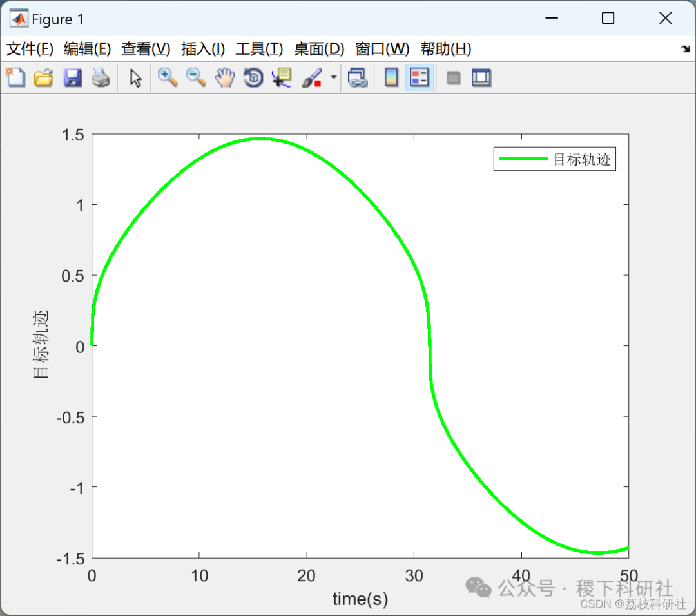Activate the Zoom In magnifier tool
Screen dimensions: 696x616
coord(168,78)
